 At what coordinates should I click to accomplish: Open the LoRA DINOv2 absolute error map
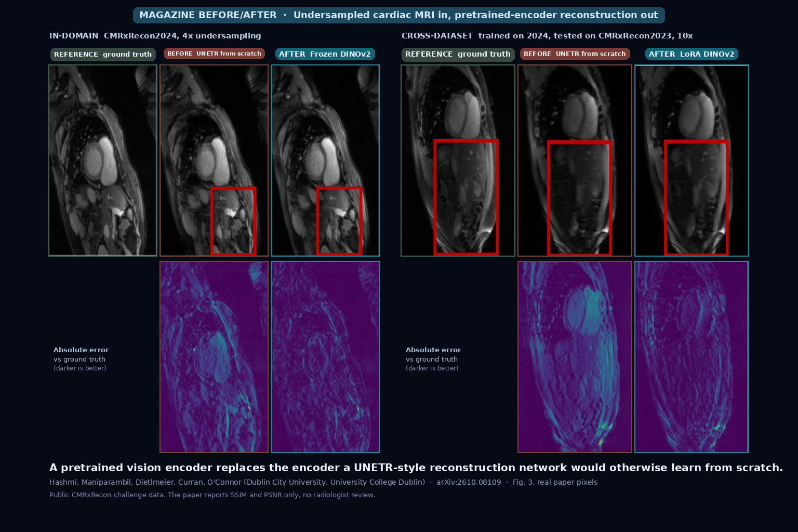click(691, 357)
